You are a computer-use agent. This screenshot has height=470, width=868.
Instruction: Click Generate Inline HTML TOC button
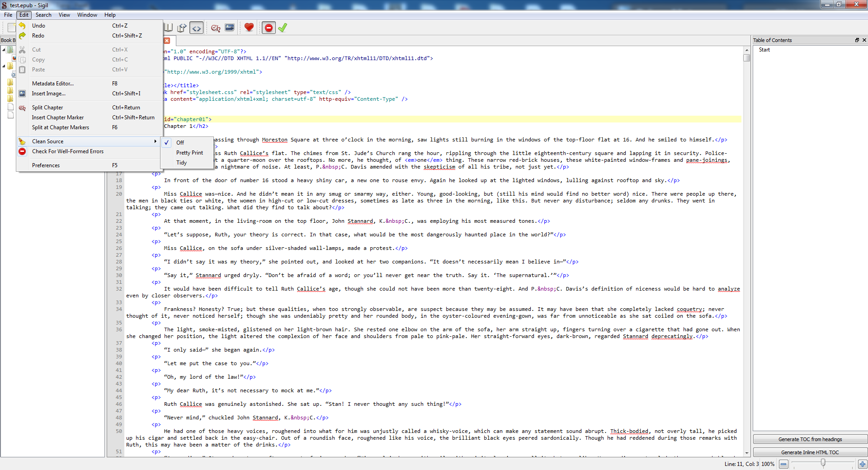(810, 452)
